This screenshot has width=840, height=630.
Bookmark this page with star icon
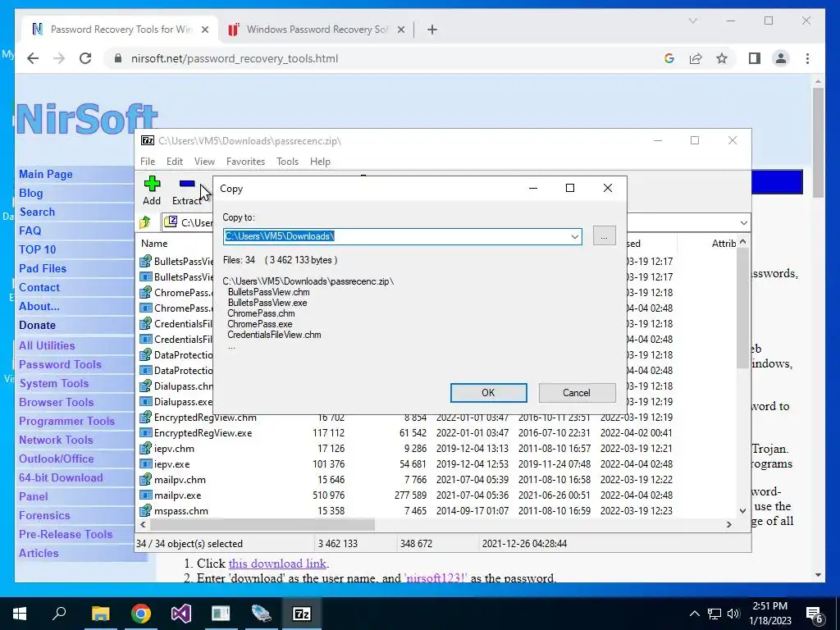[x=722, y=58]
